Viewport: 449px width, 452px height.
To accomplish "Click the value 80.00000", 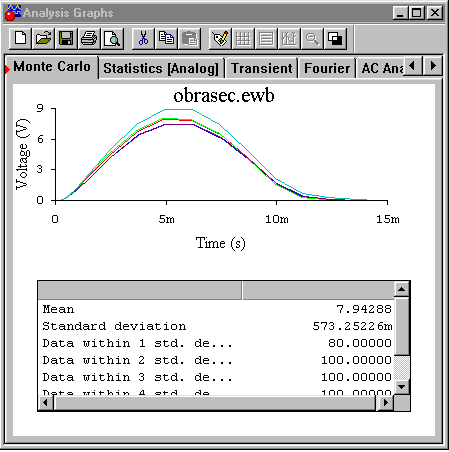I will (360, 343).
